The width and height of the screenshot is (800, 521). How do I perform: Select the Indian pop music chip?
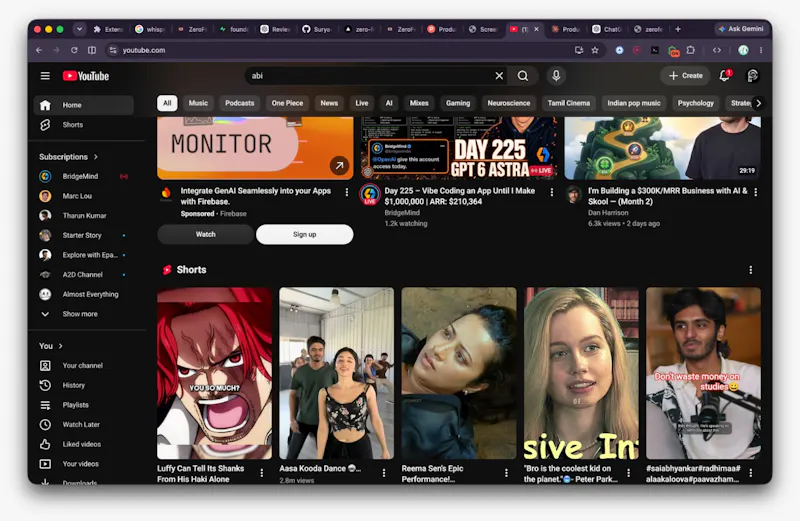pos(634,103)
